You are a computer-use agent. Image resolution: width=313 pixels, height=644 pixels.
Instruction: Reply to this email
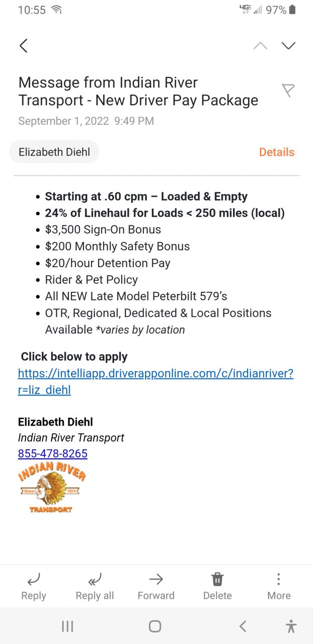(x=34, y=587)
